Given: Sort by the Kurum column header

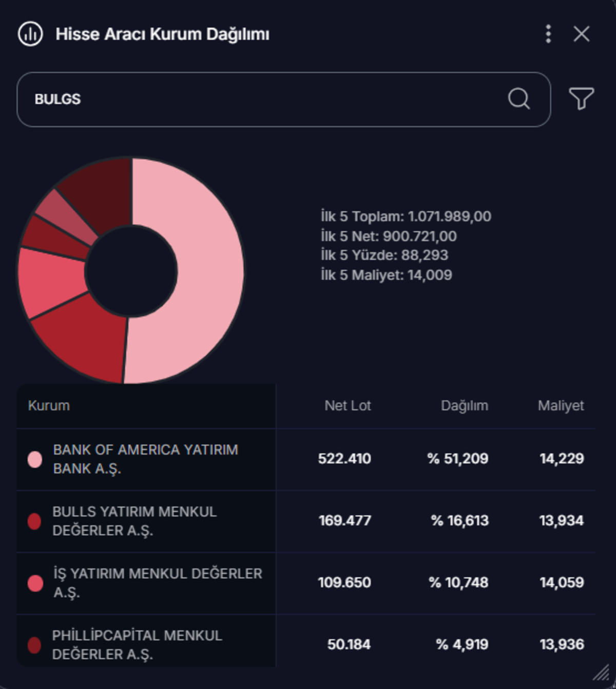Looking at the screenshot, I should coord(49,406).
